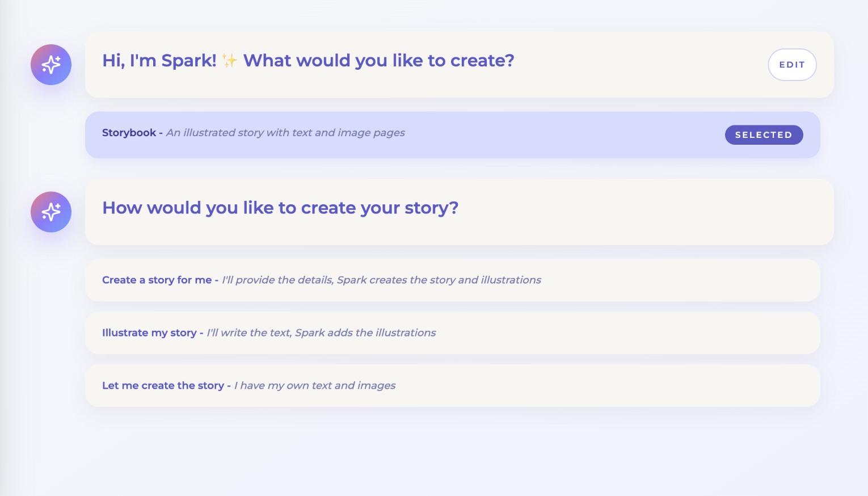The image size is (868, 496).
Task: Click the EDIT button on Spark's greeting
Action: 792,65
